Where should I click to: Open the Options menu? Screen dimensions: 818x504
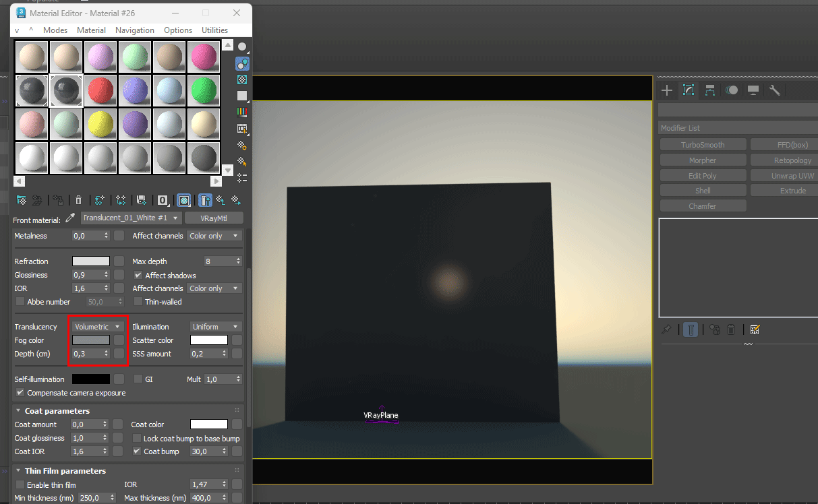(178, 30)
